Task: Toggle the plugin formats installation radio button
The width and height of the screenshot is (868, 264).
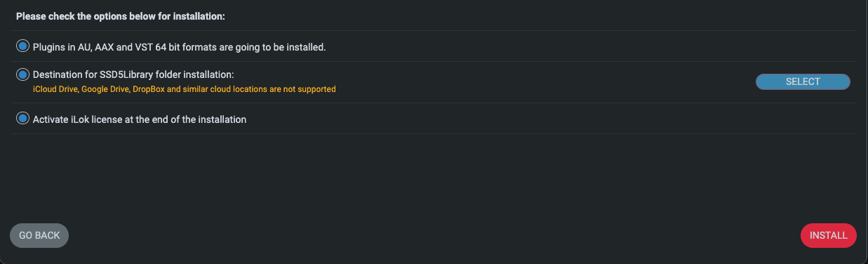Action: click(x=22, y=46)
